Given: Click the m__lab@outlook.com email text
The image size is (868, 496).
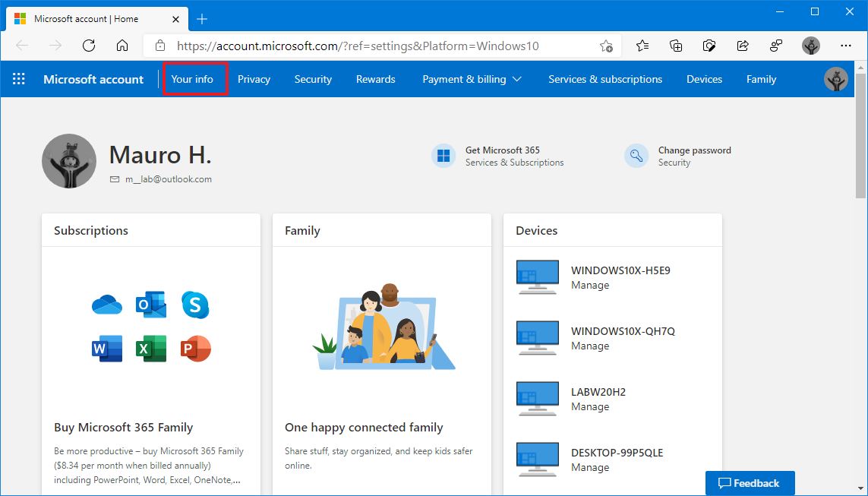Looking at the screenshot, I should click(169, 179).
